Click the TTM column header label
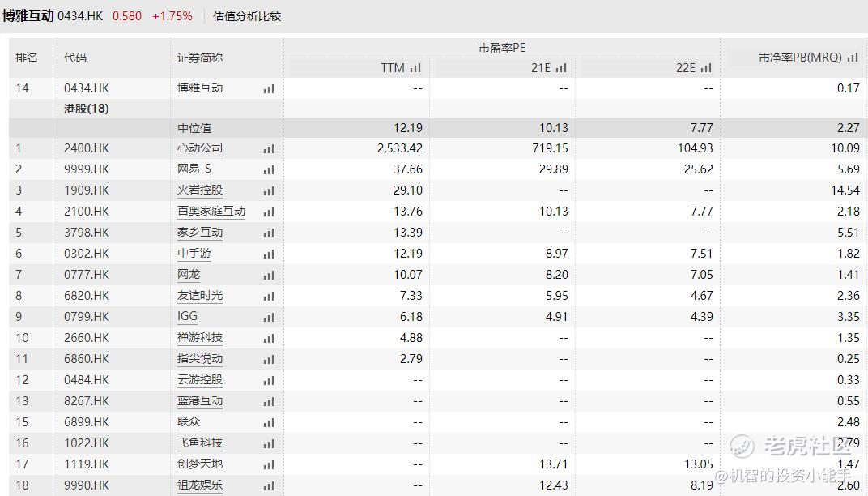The height and width of the screenshot is (496, 868). coord(393,67)
